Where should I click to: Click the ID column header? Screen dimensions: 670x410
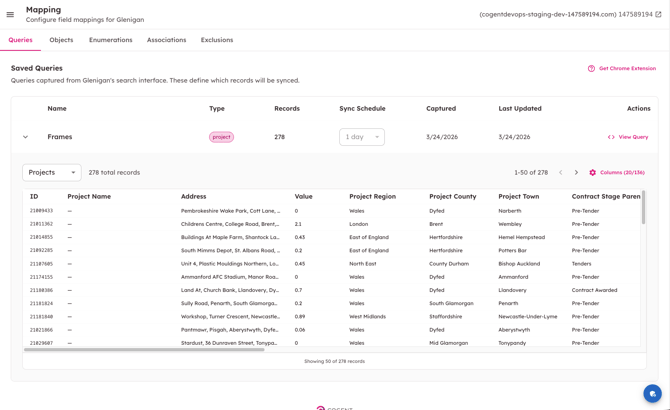(x=34, y=196)
